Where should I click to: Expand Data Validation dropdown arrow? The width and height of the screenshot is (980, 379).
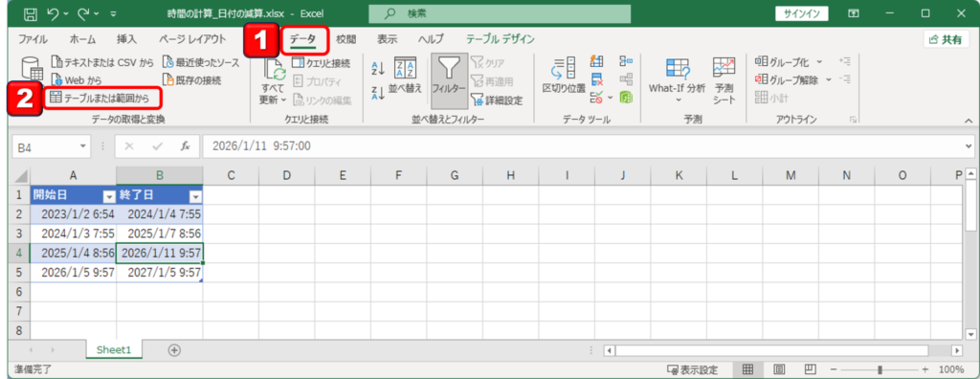tap(610, 98)
